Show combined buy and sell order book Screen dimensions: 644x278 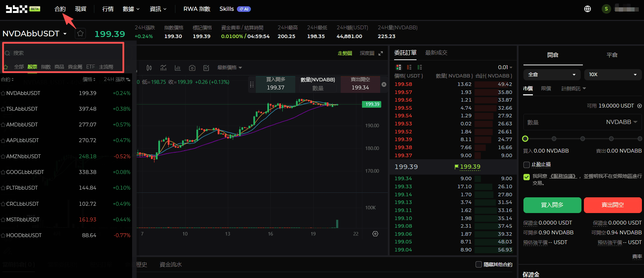click(399, 67)
